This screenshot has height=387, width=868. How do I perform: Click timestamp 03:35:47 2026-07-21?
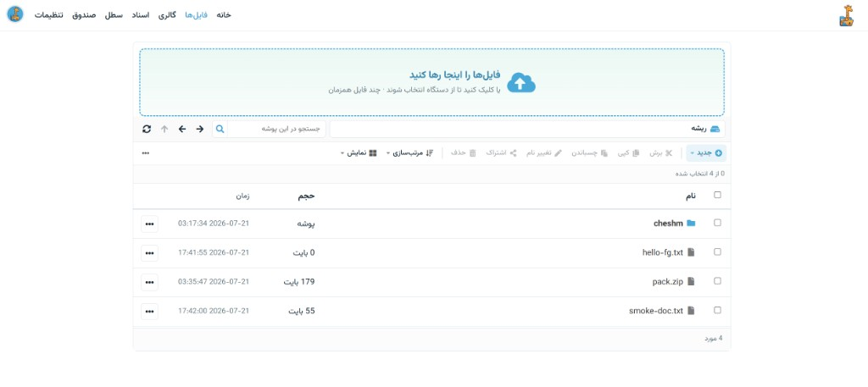click(214, 282)
